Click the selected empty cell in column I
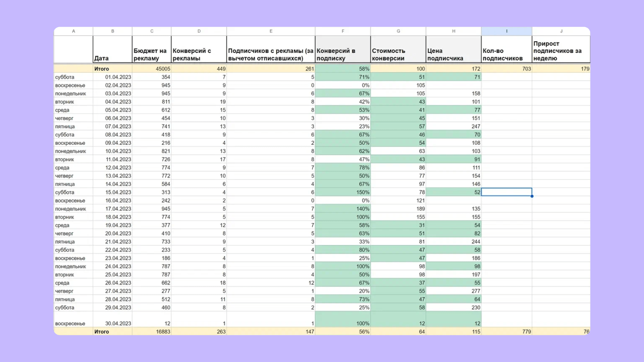This screenshot has height=362, width=644. [507, 192]
